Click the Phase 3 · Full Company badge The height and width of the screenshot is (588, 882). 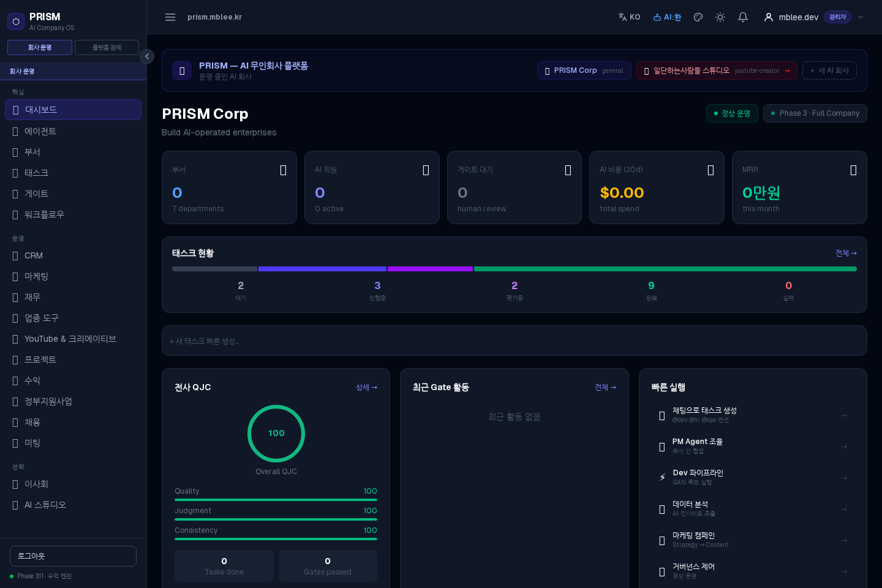point(815,113)
